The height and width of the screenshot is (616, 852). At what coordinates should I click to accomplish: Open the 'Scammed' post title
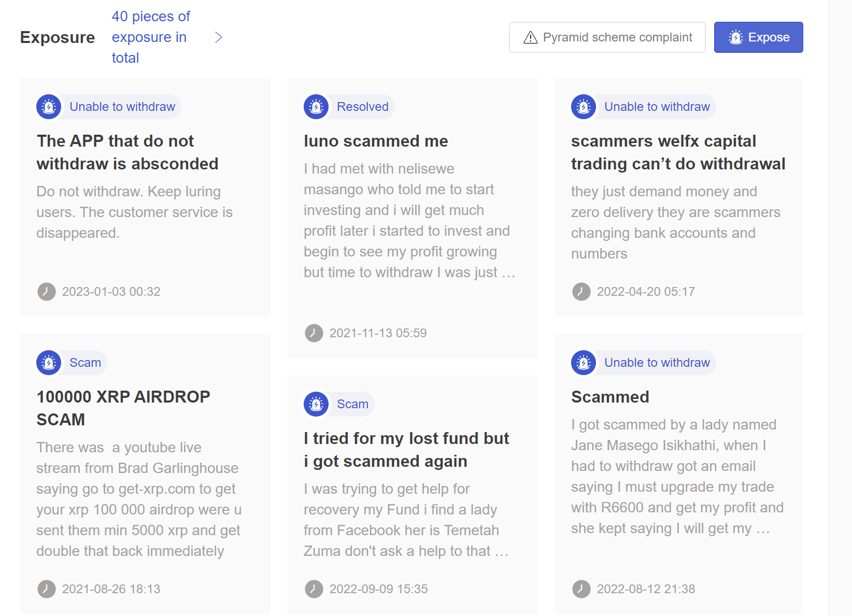[x=610, y=397]
